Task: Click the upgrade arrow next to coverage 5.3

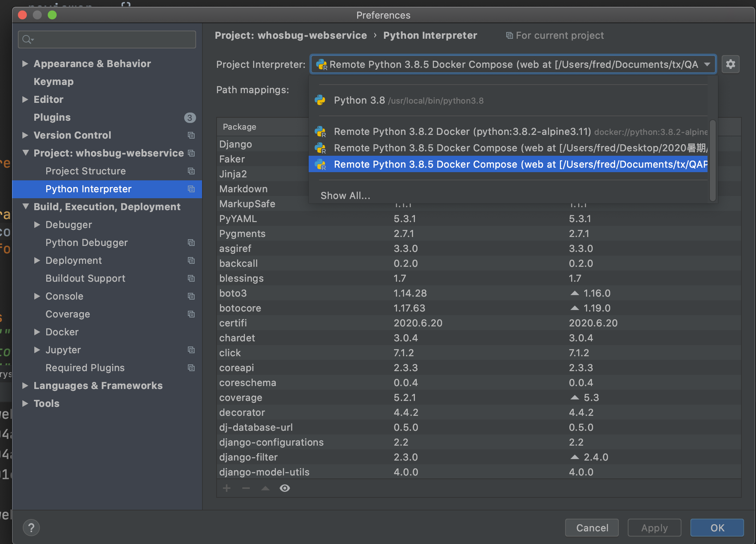Action: click(575, 398)
